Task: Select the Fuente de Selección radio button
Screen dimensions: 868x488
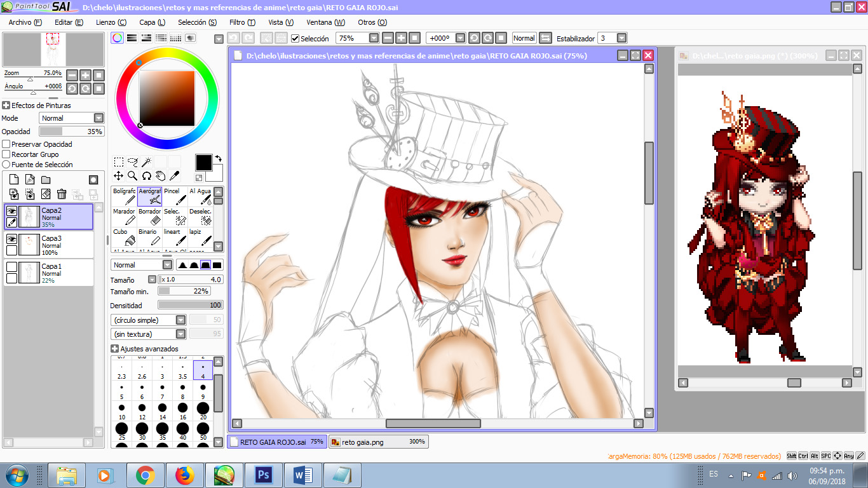Action: [x=6, y=165]
